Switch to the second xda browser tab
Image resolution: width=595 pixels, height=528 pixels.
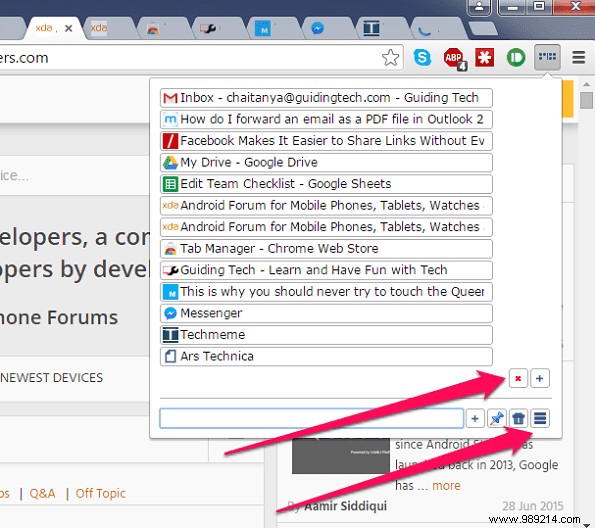click(110, 28)
